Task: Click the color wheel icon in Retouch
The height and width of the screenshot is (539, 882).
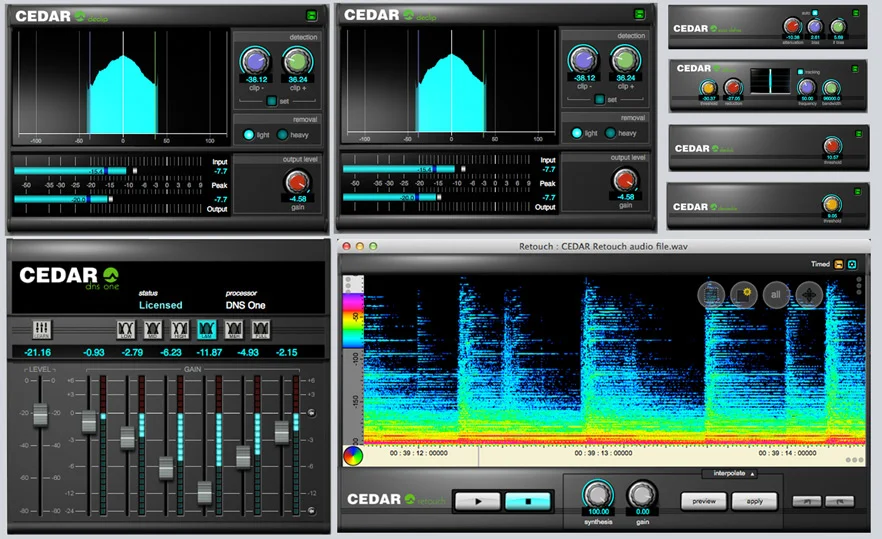Action: click(353, 456)
